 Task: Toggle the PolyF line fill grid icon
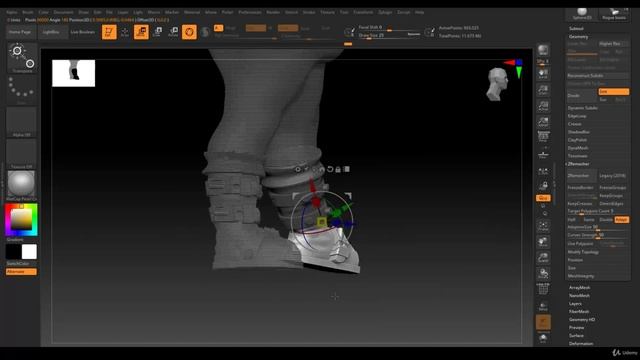543,289
